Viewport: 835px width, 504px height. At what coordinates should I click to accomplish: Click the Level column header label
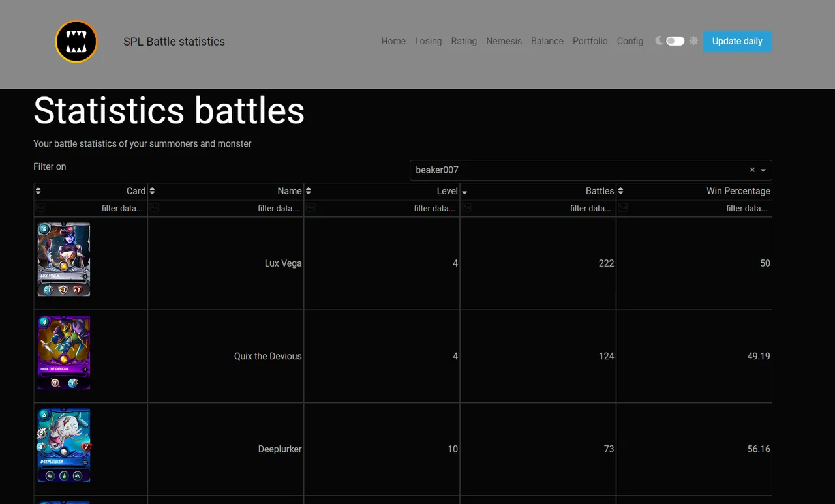click(x=448, y=191)
